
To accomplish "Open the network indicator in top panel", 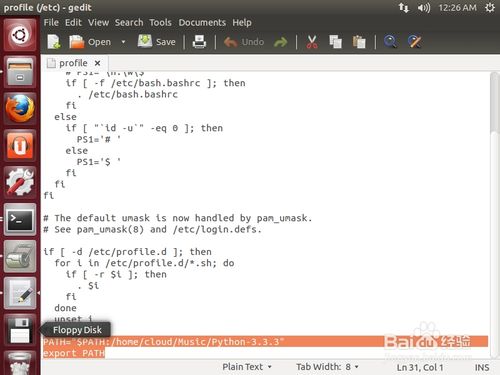I will pyautogui.click(x=404, y=8).
